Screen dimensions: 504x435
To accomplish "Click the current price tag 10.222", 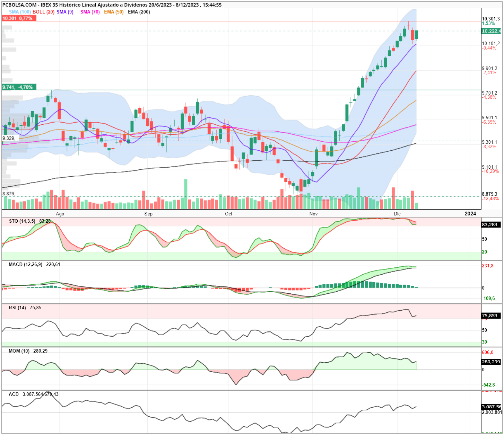I will pyautogui.click(x=491, y=31).
